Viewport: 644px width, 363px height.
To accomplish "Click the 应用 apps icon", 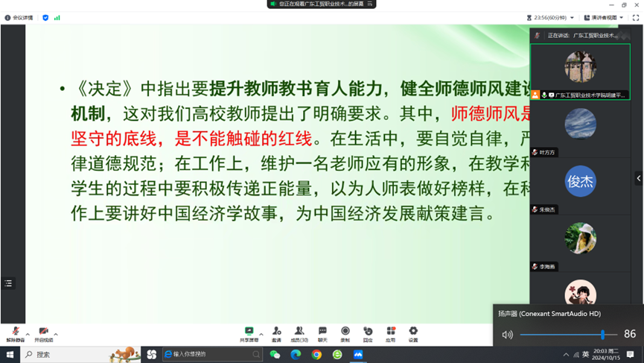I will (391, 332).
